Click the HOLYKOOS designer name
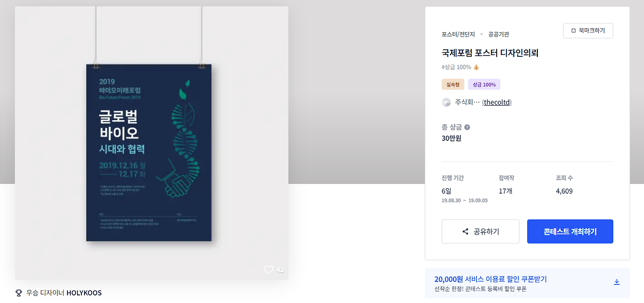 coord(84,292)
